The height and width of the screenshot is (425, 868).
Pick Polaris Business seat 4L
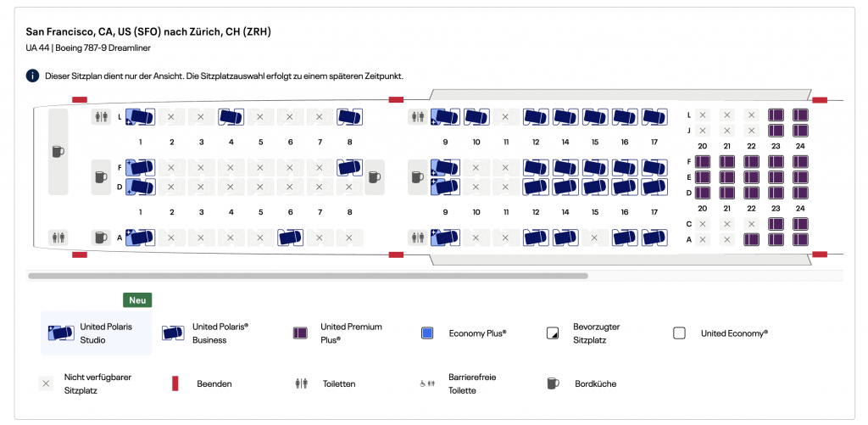click(231, 117)
